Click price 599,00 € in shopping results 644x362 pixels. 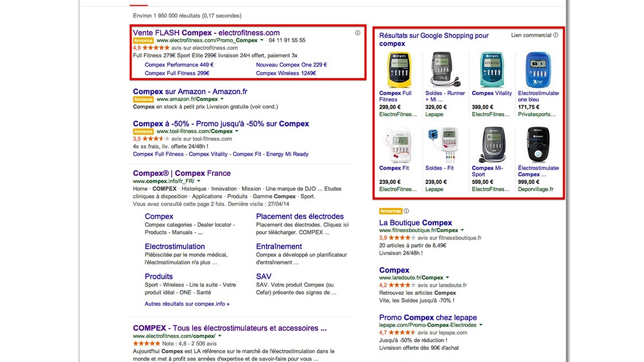(x=483, y=182)
